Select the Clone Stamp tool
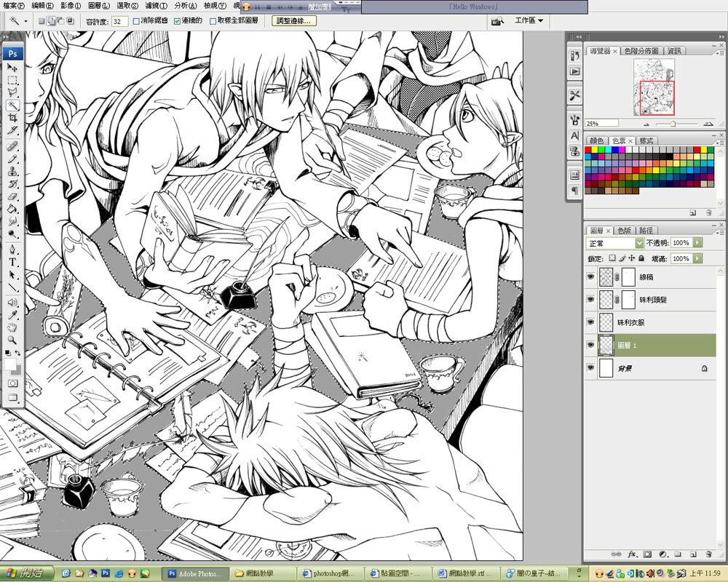728x582 pixels. tap(12, 171)
